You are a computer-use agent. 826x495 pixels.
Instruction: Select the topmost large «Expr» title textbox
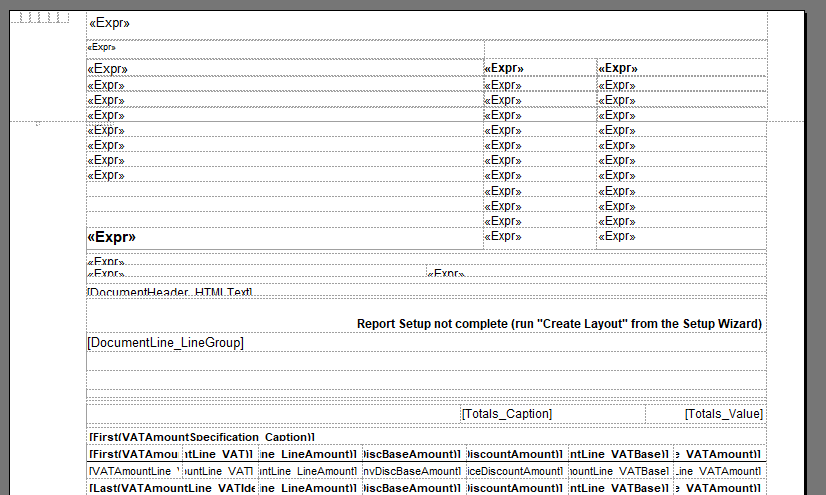[110, 23]
